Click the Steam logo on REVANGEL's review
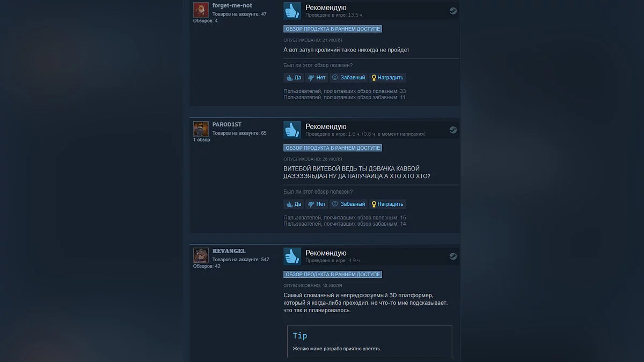The image size is (644, 362). coord(453,256)
